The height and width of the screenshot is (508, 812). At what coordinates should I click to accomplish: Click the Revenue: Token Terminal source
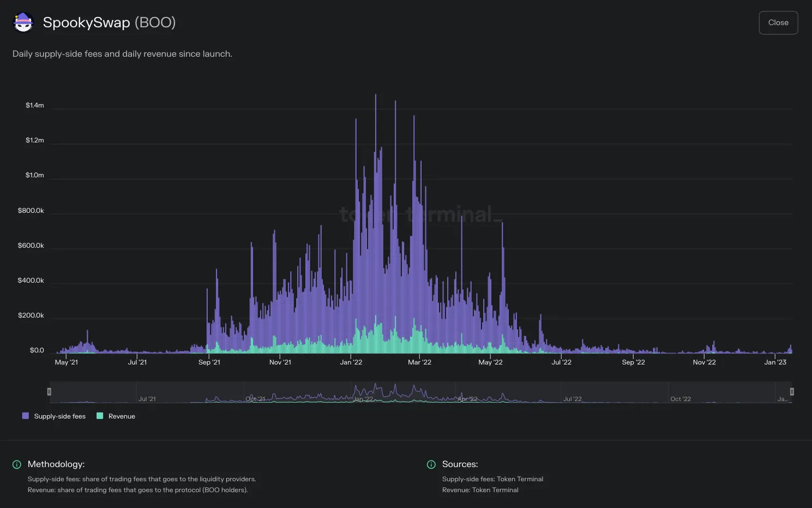(x=480, y=490)
